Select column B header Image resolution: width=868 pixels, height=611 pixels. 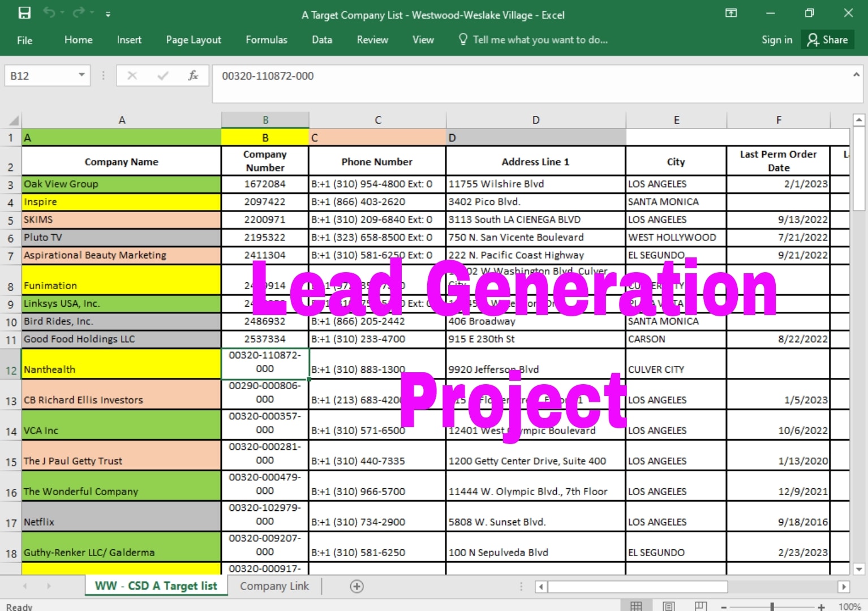(x=265, y=120)
